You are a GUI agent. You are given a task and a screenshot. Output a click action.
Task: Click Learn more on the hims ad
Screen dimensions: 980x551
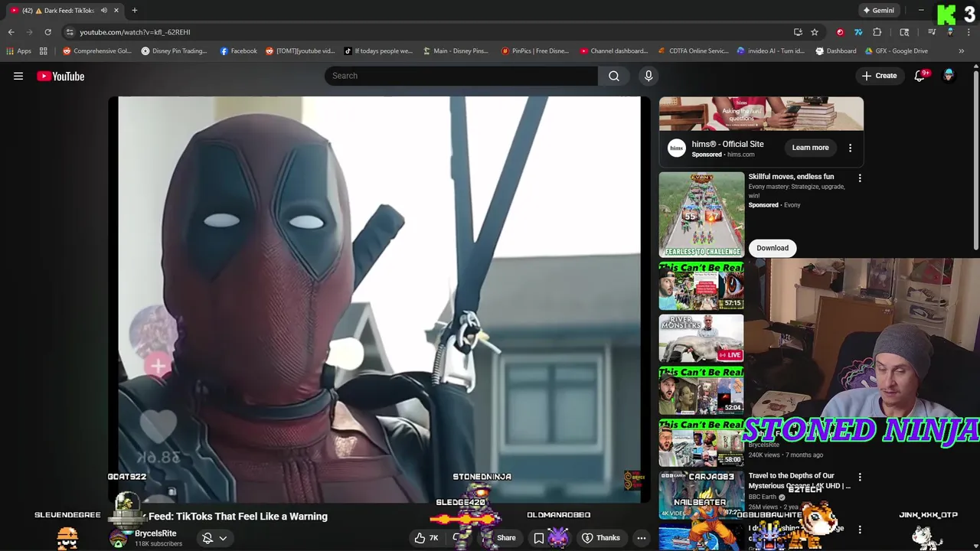click(810, 148)
